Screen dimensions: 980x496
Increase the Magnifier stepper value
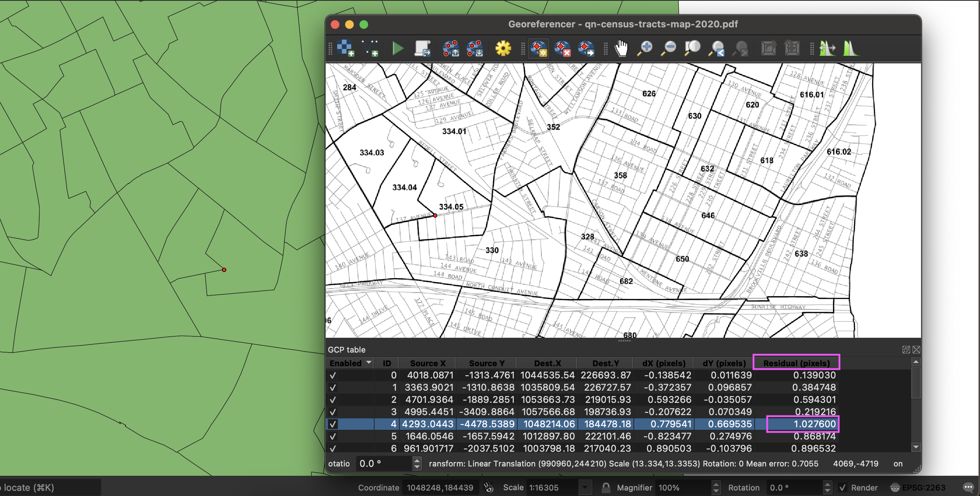[716, 485]
